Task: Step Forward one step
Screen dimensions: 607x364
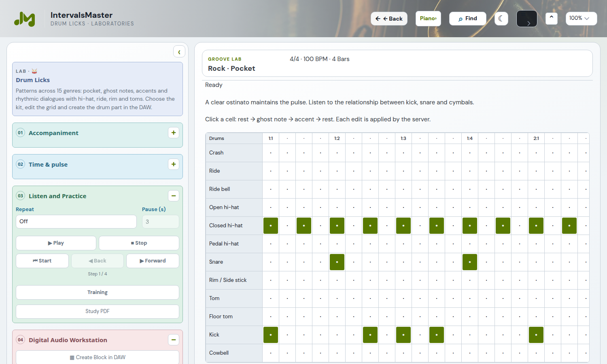Action: coord(153,261)
